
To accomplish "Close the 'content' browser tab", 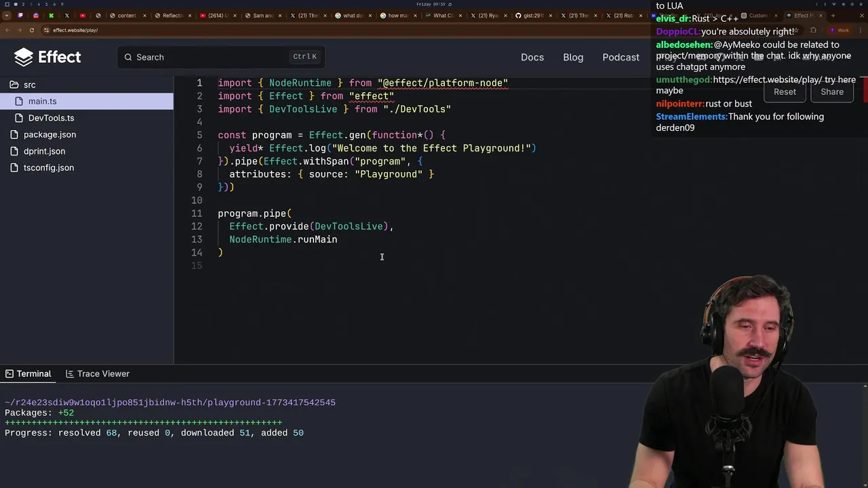I will (x=144, y=16).
